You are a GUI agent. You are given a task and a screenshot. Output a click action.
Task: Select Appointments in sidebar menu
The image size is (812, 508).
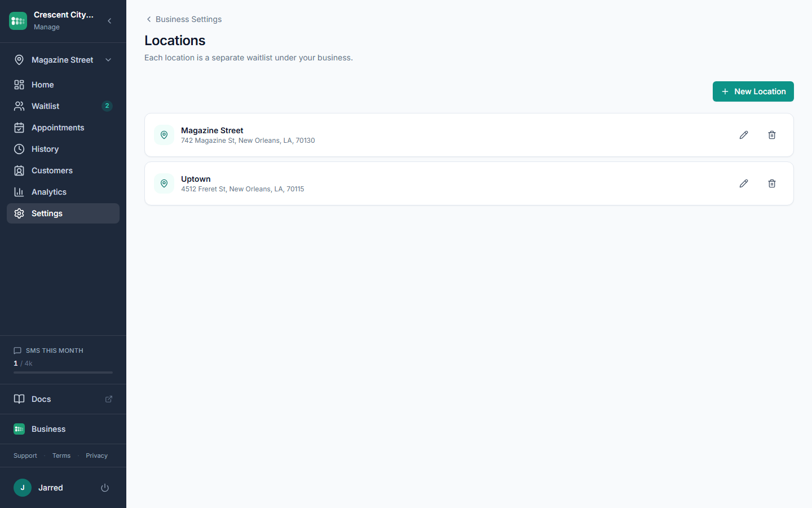coord(63,128)
